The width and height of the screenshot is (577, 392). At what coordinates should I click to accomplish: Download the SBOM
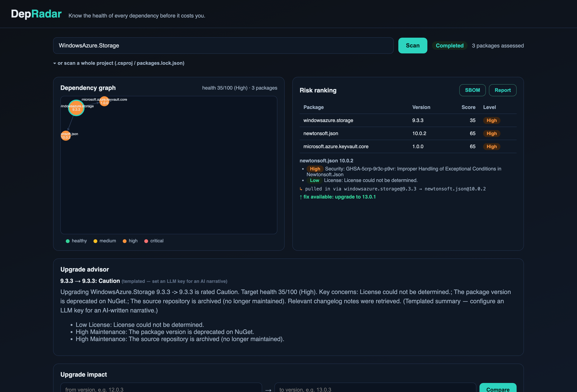coord(472,90)
